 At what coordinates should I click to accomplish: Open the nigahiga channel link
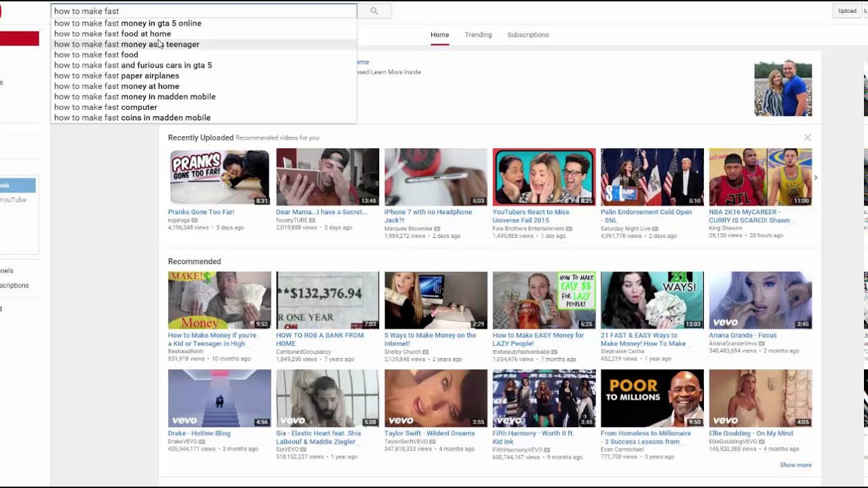click(x=180, y=220)
